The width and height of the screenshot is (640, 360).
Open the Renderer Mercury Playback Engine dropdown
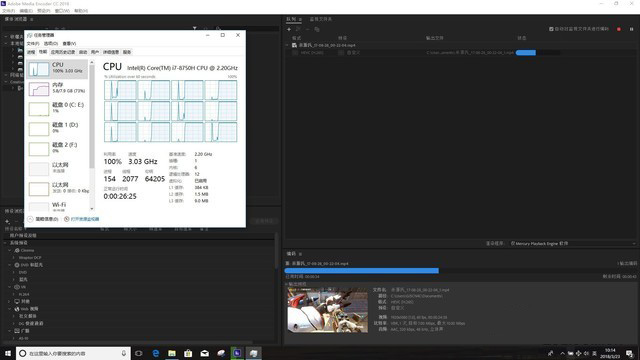(x=573, y=243)
